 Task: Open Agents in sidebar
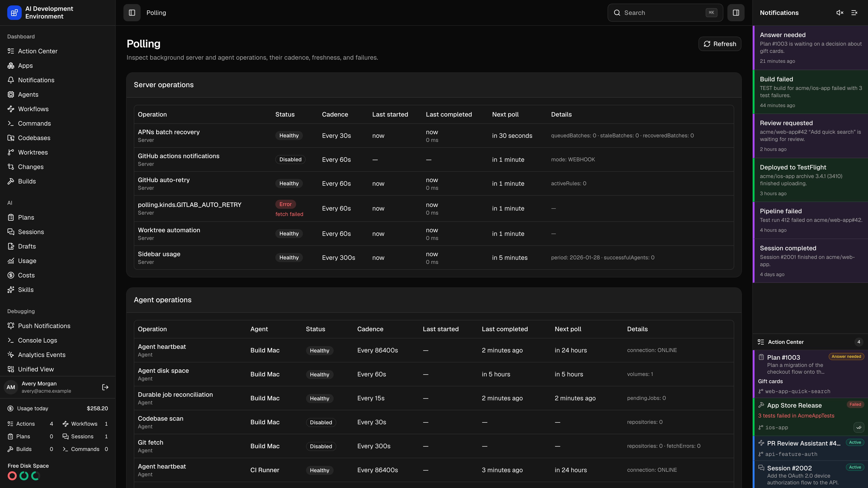58,94
